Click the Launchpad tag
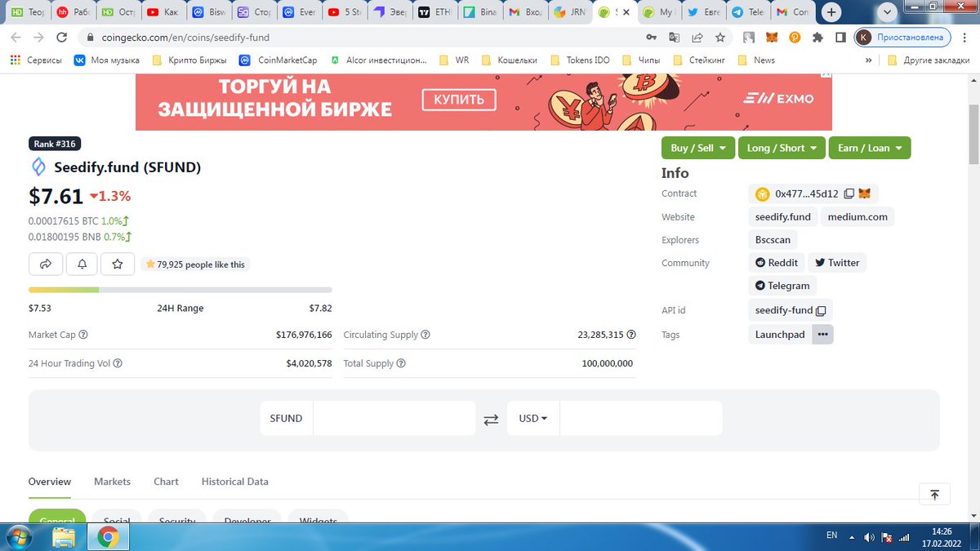Screen dimensions: 980x551 780,335
